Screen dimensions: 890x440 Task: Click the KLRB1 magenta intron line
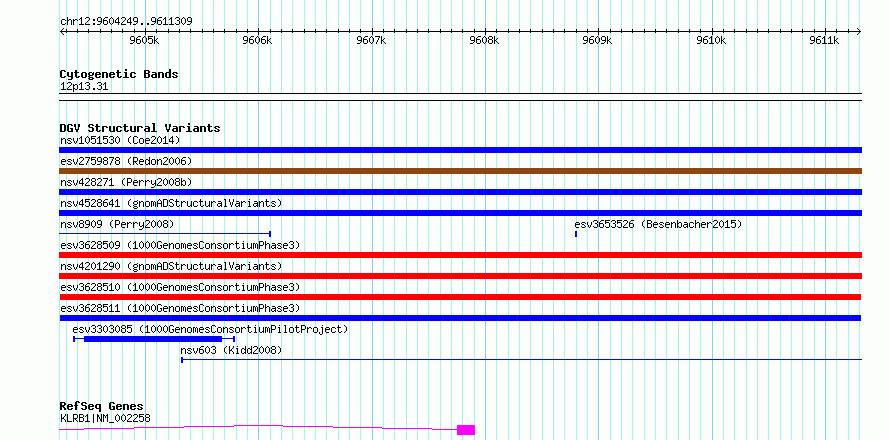tap(258, 427)
